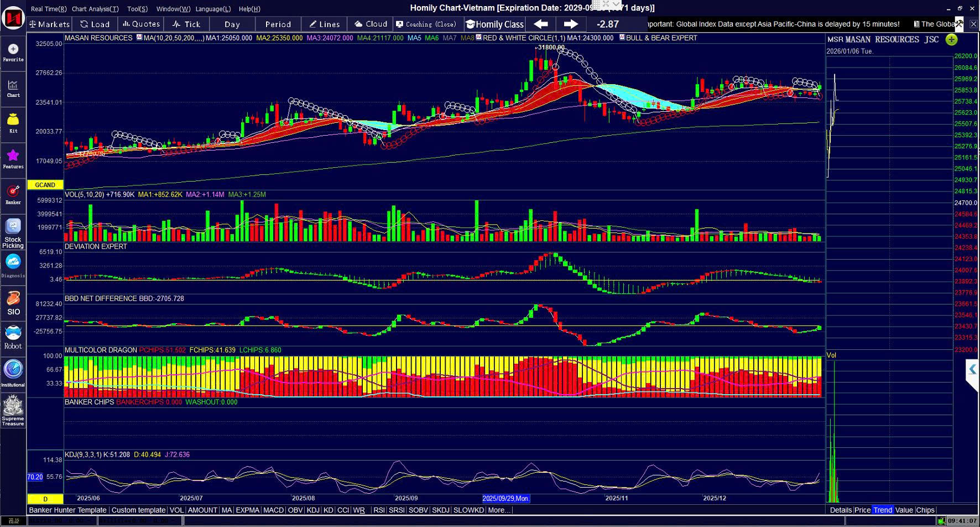Open the SIO sidebar icon
This screenshot has width=980, height=527.
click(13, 303)
